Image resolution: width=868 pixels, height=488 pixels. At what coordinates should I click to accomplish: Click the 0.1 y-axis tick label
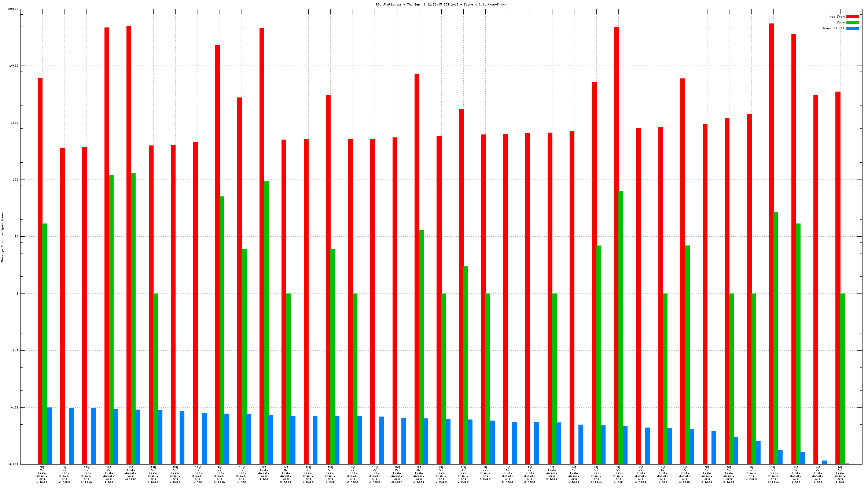(x=15, y=350)
